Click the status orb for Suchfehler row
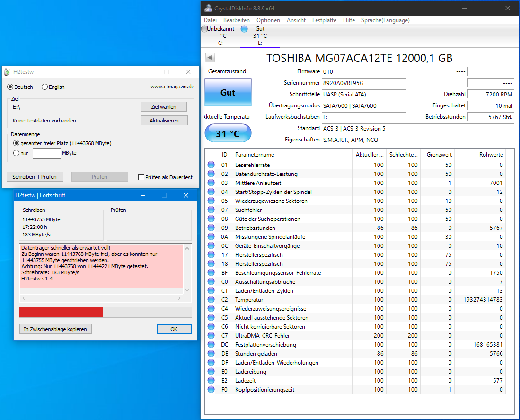The height and width of the screenshot is (420, 520). coord(211,210)
